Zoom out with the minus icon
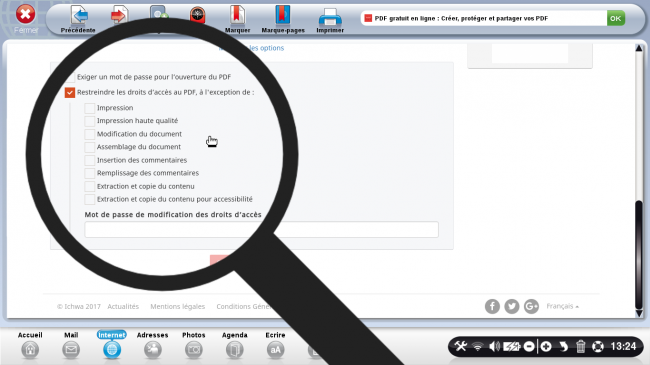The image size is (650, 365). point(529,346)
